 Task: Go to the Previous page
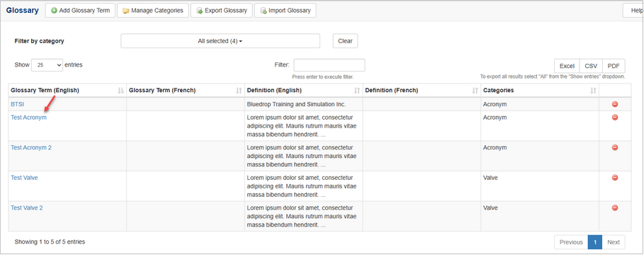tap(571, 242)
